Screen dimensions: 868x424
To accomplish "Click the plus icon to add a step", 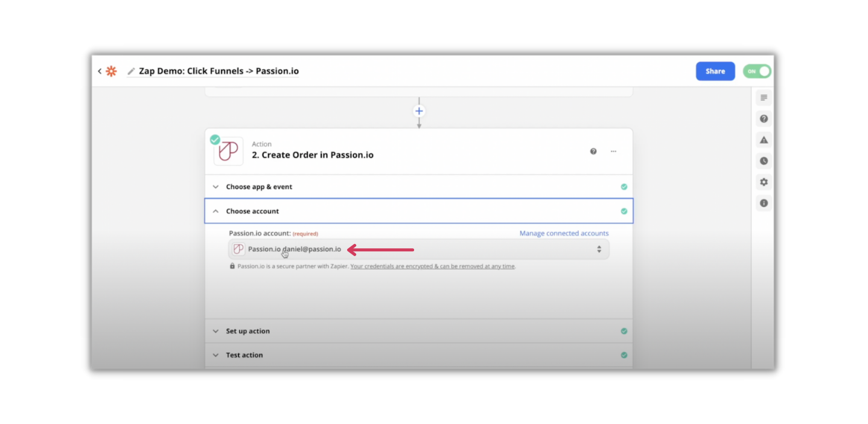I will (419, 111).
